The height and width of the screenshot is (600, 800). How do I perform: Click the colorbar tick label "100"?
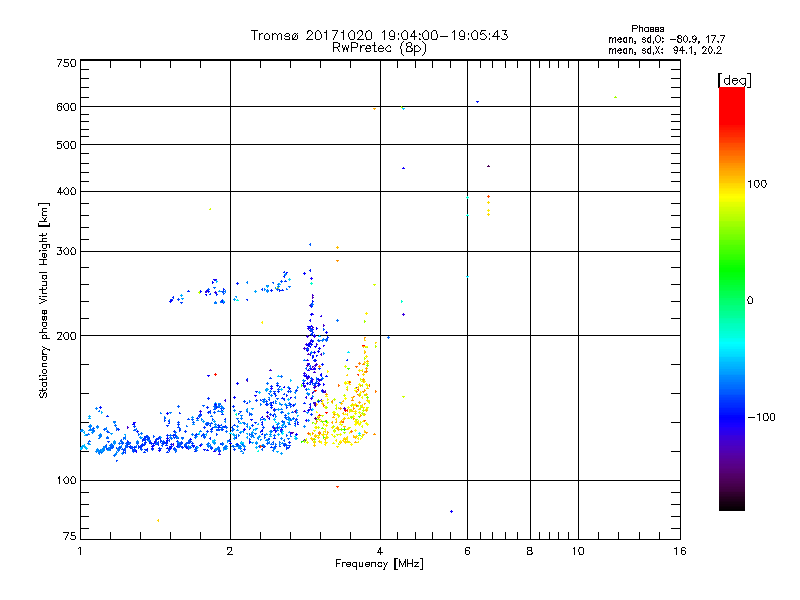tap(757, 184)
